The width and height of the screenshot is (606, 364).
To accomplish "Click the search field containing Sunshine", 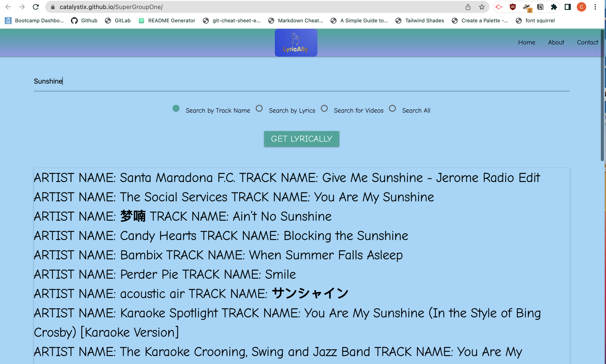I will point(302,81).
